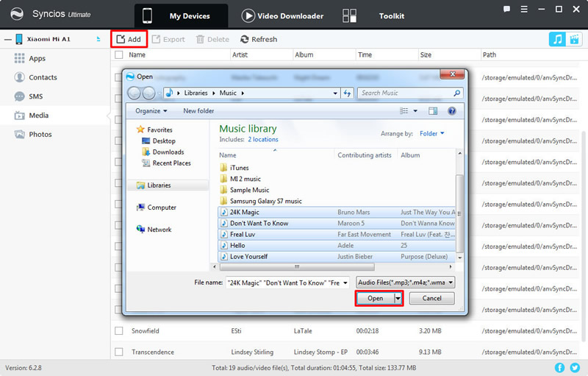Open the Toolkit tab
The width and height of the screenshot is (588, 376).
click(392, 15)
